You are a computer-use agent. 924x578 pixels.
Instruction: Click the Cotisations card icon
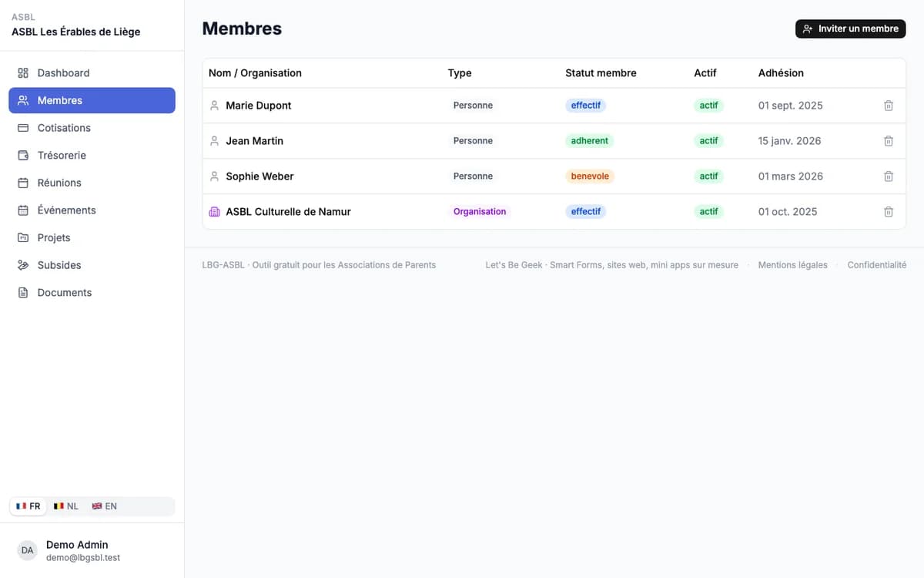23,128
